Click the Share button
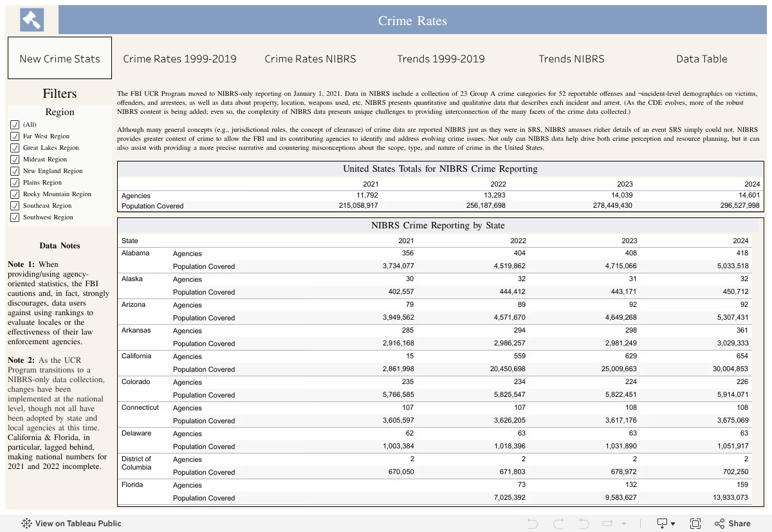Viewport: 772px width, 532px height. click(733, 524)
